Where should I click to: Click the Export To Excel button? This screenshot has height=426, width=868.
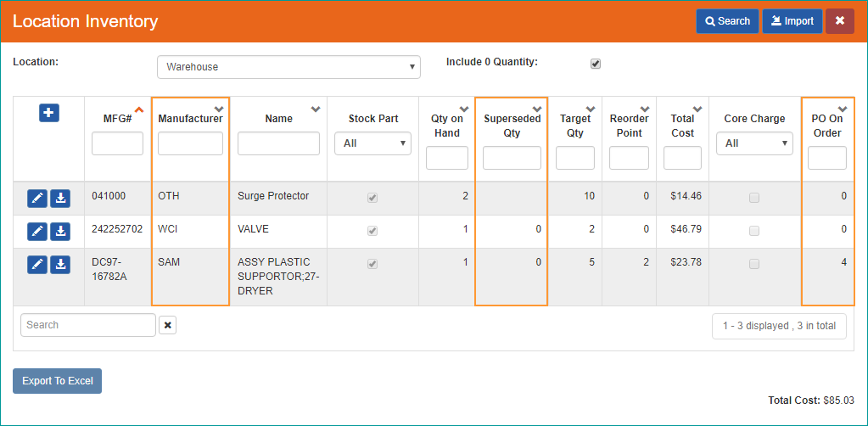(x=58, y=381)
